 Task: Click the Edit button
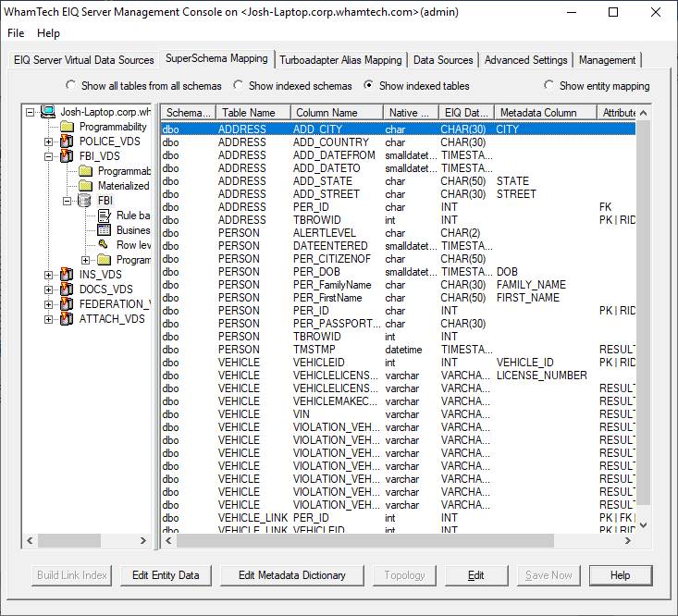[x=476, y=575]
